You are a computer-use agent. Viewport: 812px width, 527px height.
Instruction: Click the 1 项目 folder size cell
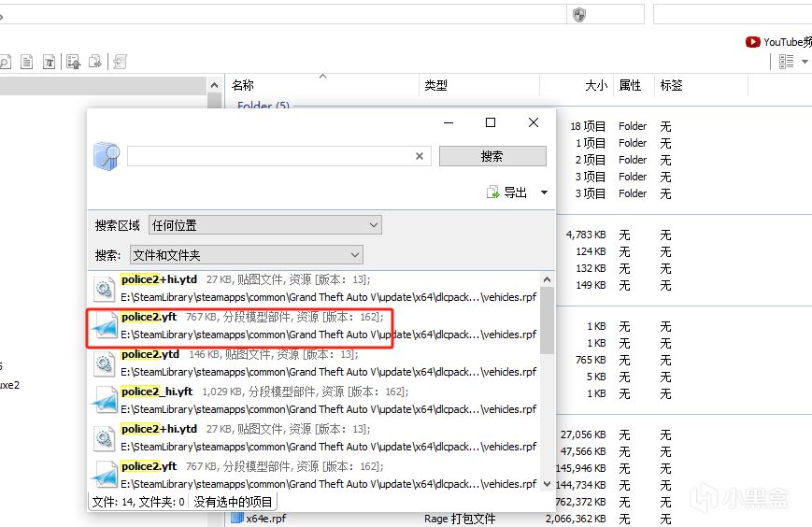(x=591, y=143)
